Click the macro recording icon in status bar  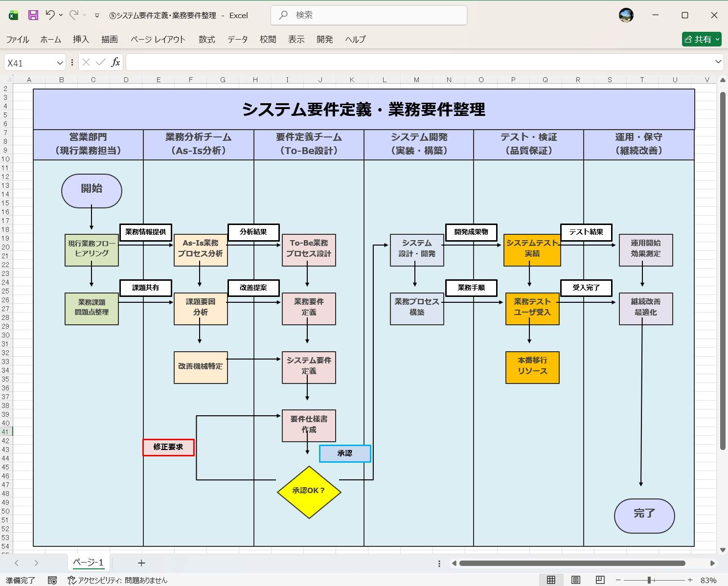click(52, 580)
